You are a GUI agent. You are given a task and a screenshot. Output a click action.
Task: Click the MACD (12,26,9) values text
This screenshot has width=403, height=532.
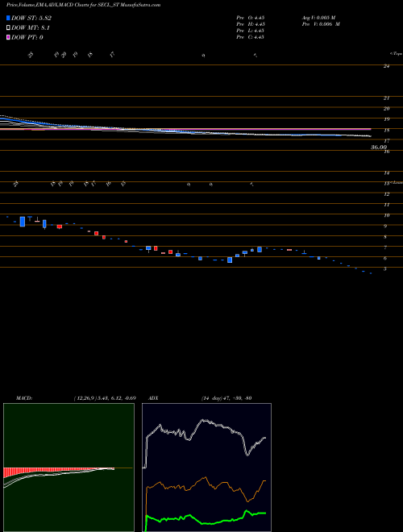pyautogui.click(x=105, y=397)
